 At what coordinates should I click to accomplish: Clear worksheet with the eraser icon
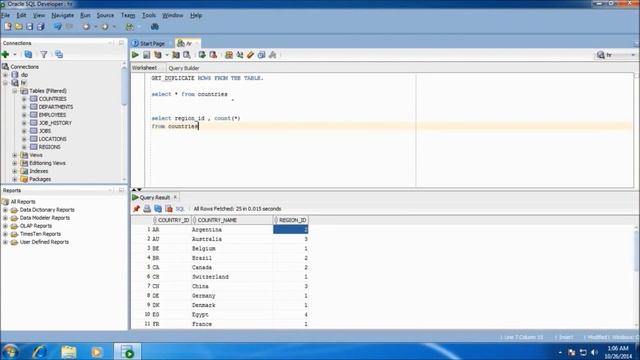pyautogui.click(x=250, y=55)
